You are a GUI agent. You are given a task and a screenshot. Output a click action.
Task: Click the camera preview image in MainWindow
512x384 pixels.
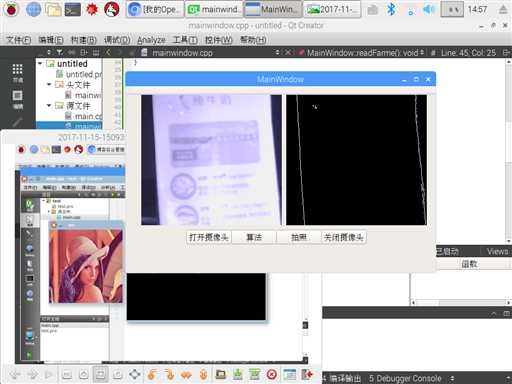[211, 160]
